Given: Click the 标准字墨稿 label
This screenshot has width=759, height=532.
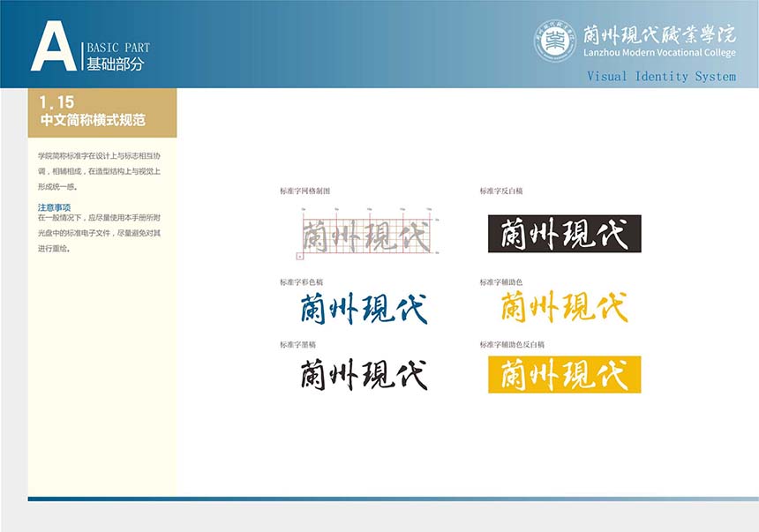Looking at the screenshot, I should pyautogui.click(x=298, y=344).
